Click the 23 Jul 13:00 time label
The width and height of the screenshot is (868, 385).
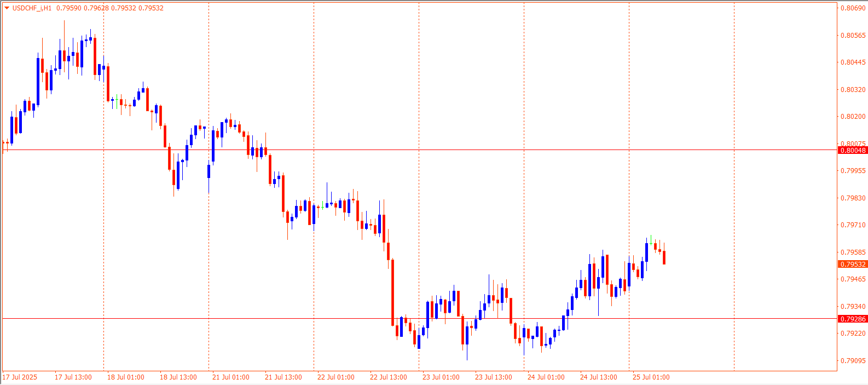pos(494,377)
